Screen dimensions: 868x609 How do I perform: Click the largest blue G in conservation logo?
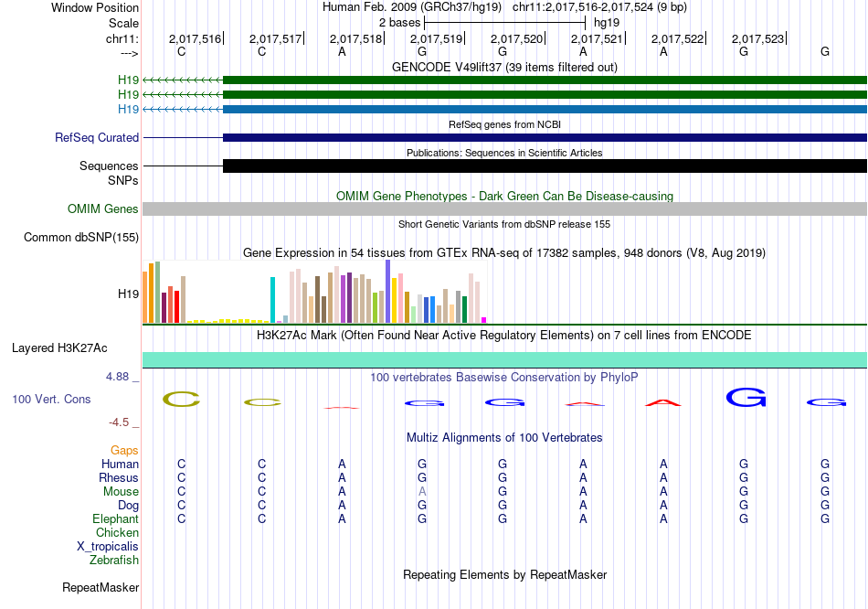(x=746, y=398)
